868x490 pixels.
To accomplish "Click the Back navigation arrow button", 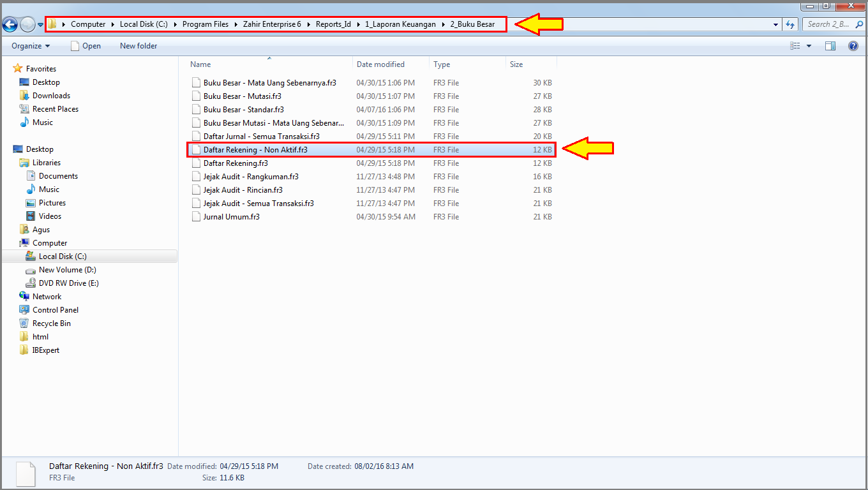I will click(x=10, y=24).
